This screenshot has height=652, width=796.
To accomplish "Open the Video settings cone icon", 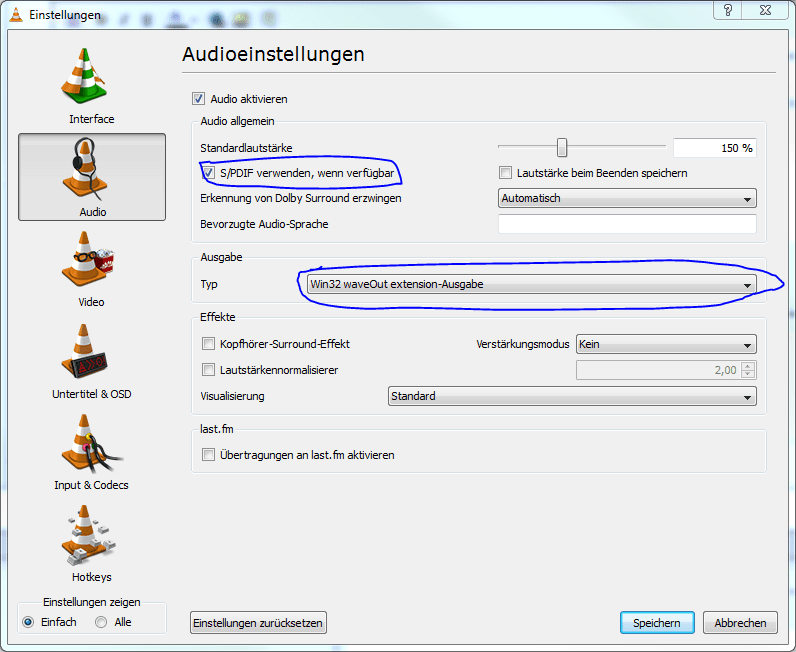I will coord(87,258).
